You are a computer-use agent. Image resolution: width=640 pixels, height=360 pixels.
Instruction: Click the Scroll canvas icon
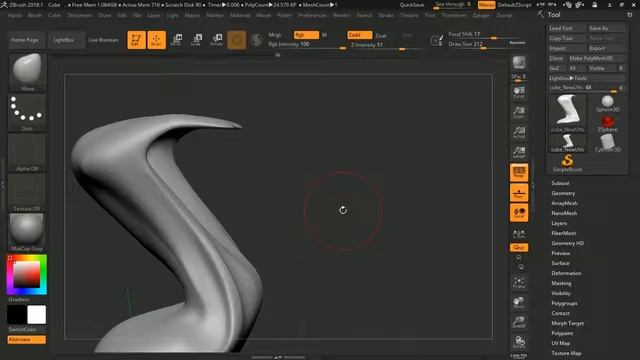coord(519,92)
